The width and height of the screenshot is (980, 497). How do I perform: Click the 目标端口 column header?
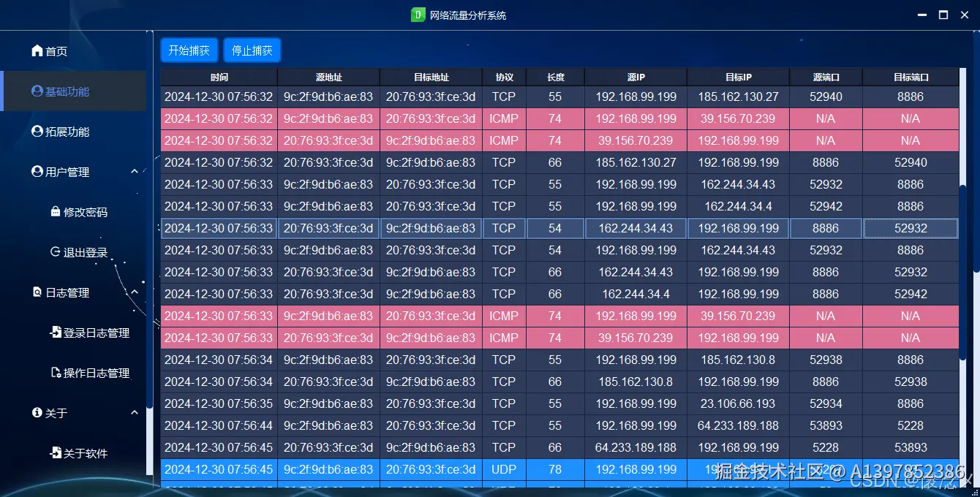point(911,77)
